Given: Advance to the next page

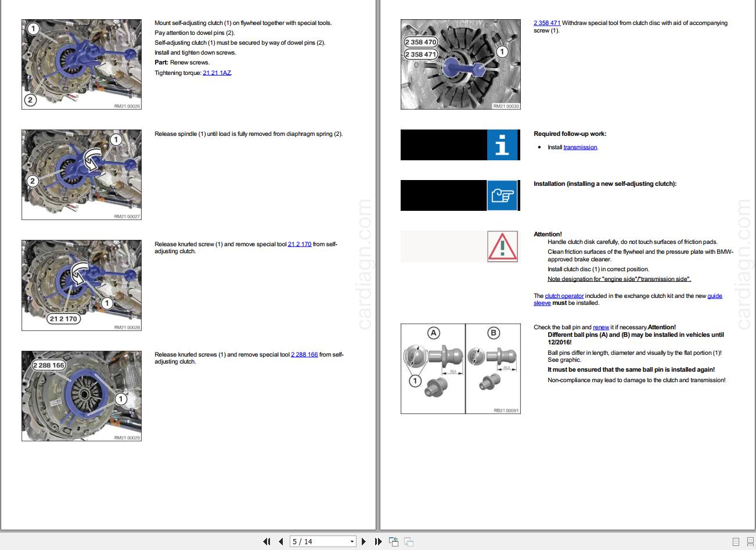Looking at the screenshot, I should pos(363,541).
